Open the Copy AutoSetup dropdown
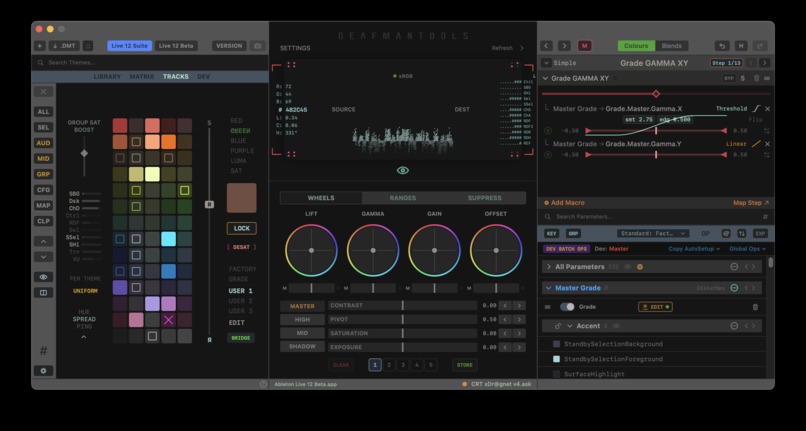The height and width of the screenshot is (431, 806). (694, 249)
